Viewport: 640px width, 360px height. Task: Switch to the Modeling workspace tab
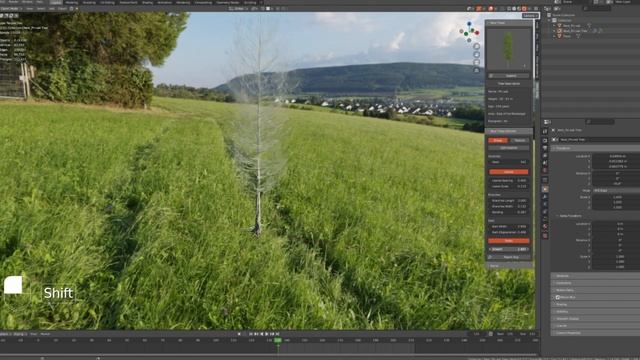pyautogui.click(x=71, y=2)
